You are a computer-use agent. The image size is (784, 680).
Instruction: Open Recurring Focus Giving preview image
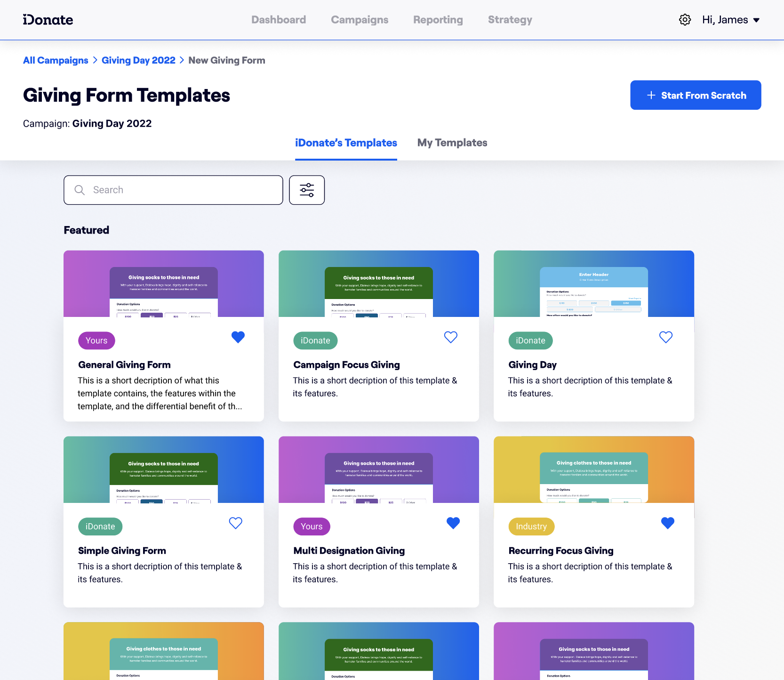pos(594,470)
